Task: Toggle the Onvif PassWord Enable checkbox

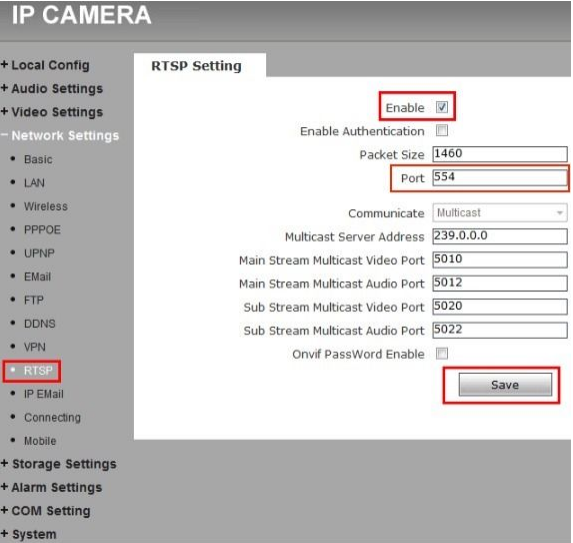Action: 441,353
